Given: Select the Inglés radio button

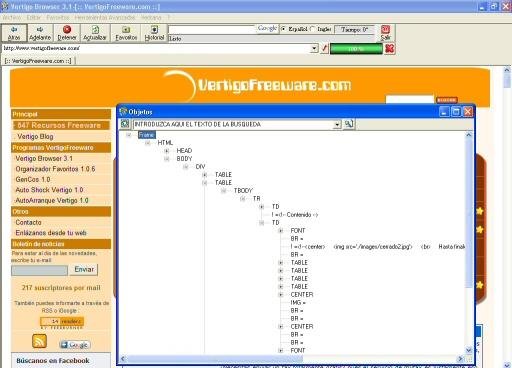Looking at the screenshot, I should point(313,29).
